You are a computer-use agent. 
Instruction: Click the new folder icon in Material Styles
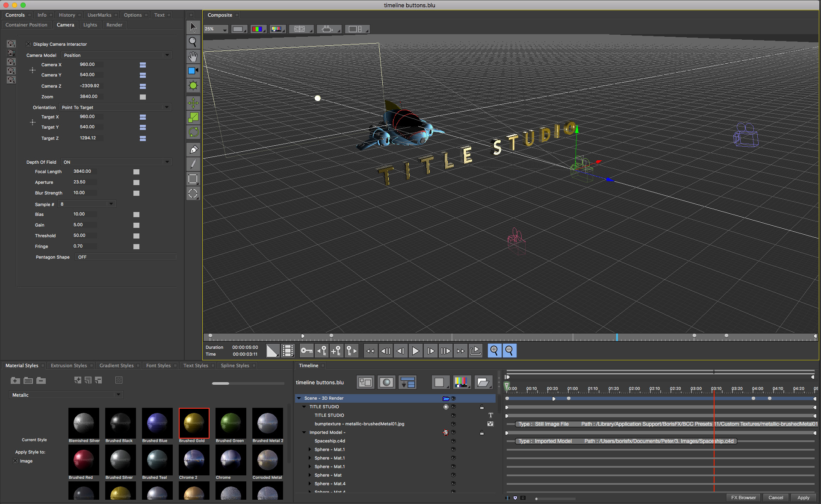[x=15, y=380]
